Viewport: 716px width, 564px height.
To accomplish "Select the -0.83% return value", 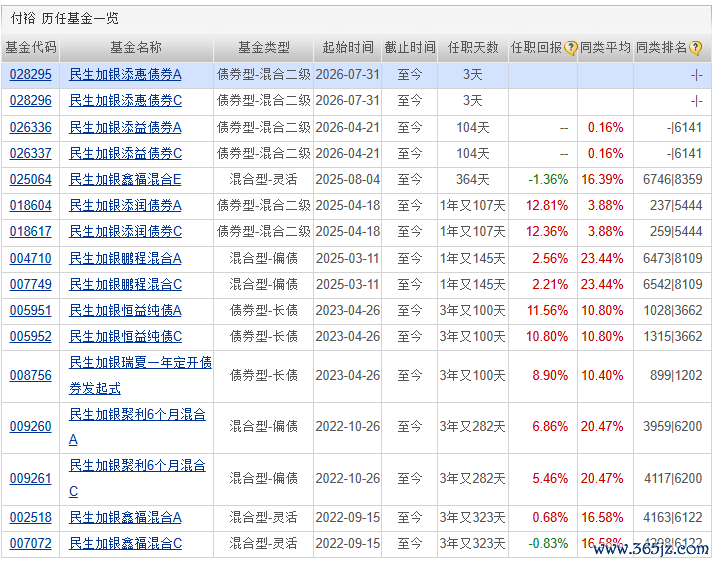I will point(548,543).
